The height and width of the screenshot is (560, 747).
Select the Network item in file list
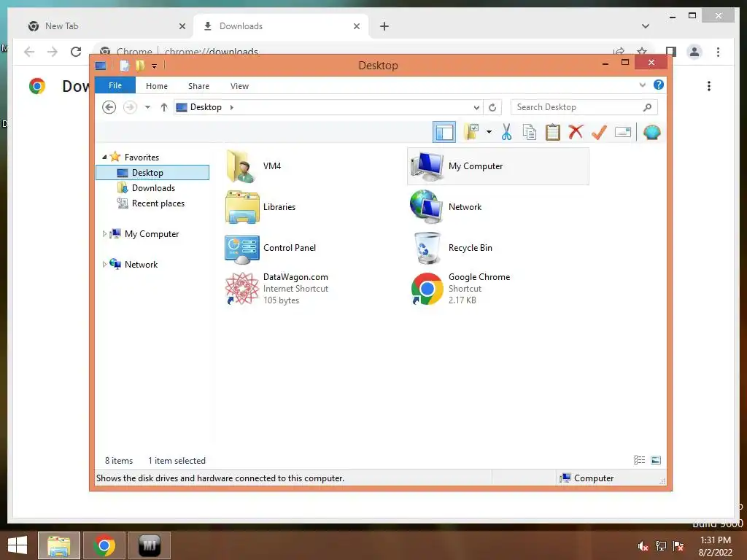pyautogui.click(x=446, y=207)
